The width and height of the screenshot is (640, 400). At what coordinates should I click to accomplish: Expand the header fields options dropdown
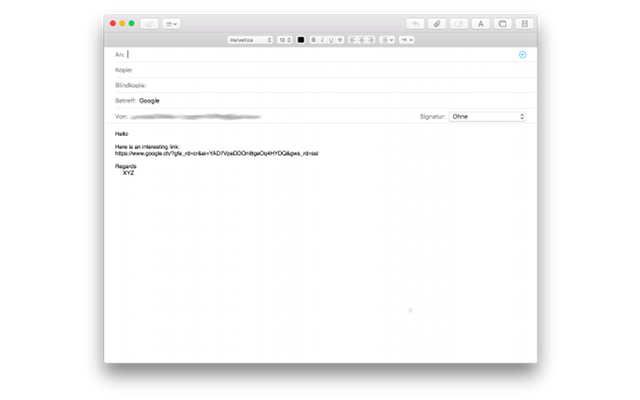(172, 23)
